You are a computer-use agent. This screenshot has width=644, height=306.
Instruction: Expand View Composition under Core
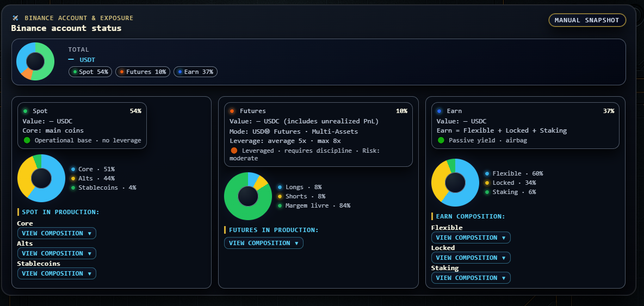(57, 233)
